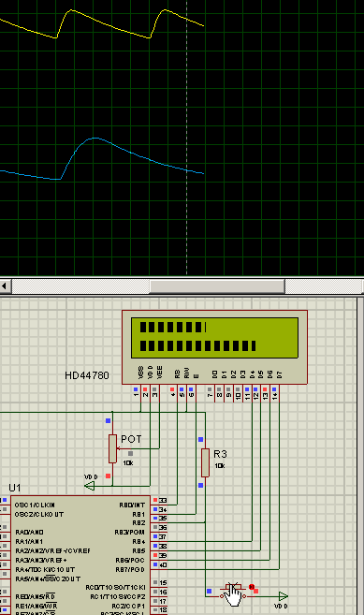Select the LCD display screen
Viewport: 364px width, 615px height.
point(214,338)
